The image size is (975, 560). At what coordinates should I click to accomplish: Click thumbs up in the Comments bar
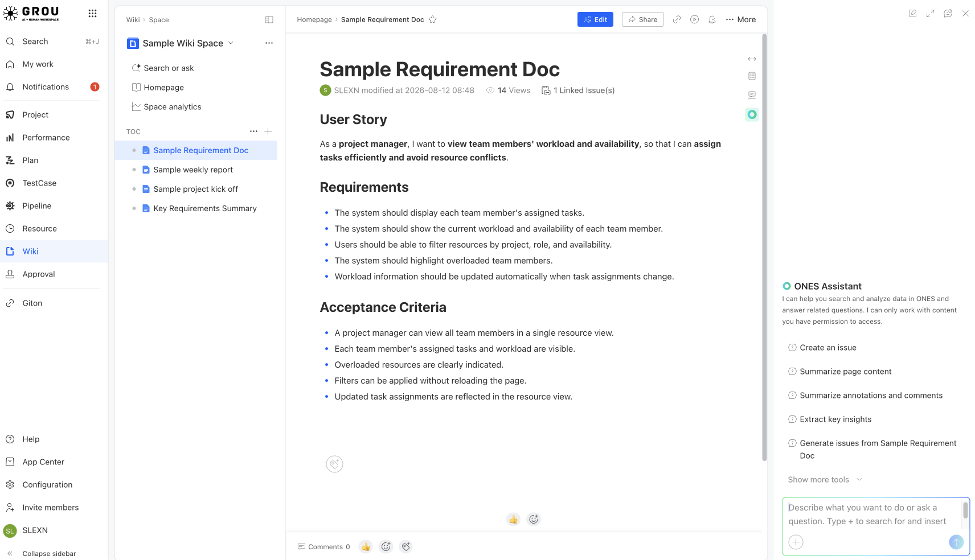[x=366, y=547]
